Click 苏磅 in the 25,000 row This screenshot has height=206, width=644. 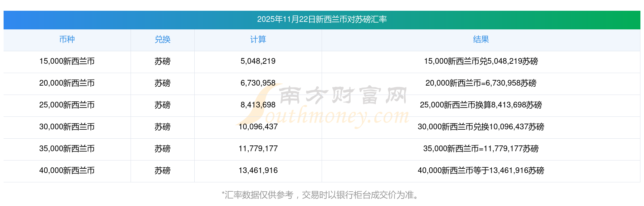point(162,105)
